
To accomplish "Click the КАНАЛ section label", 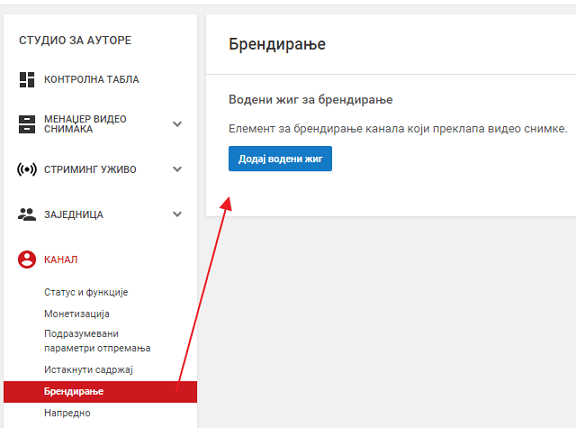I will coord(61,260).
